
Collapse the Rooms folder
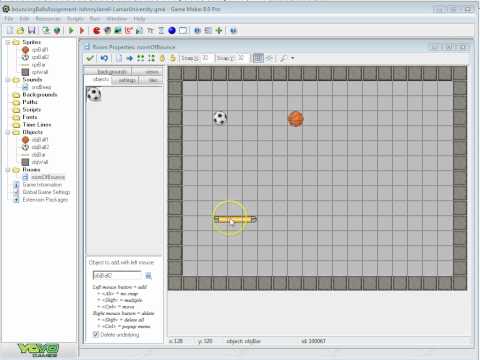click(8, 170)
